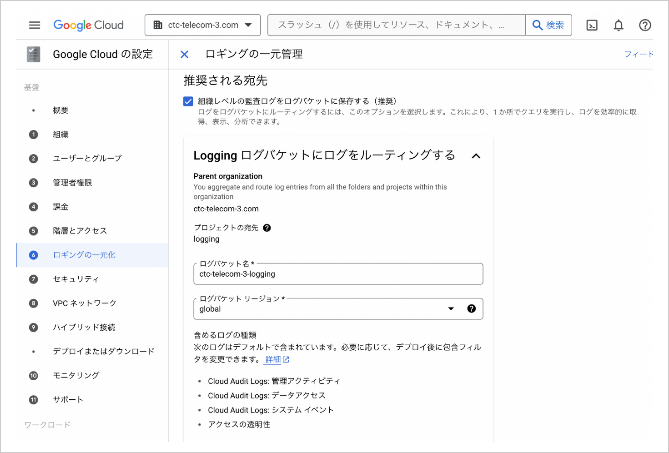Image resolution: width=669 pixels, height=453 pixels.
Task: Select step 1 組織 in sidebar
Action: click(92, 134)
